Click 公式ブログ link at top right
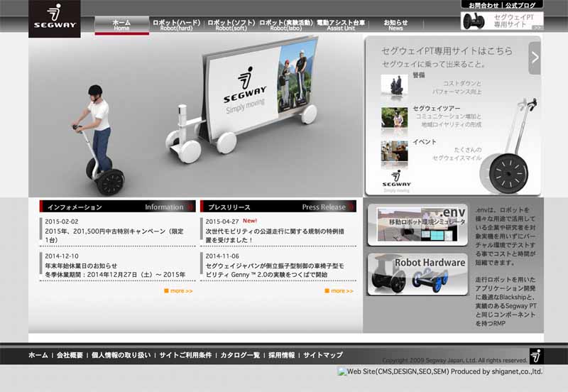The width and height of the screenshot is (568, 392). click(x=520, y=5)
